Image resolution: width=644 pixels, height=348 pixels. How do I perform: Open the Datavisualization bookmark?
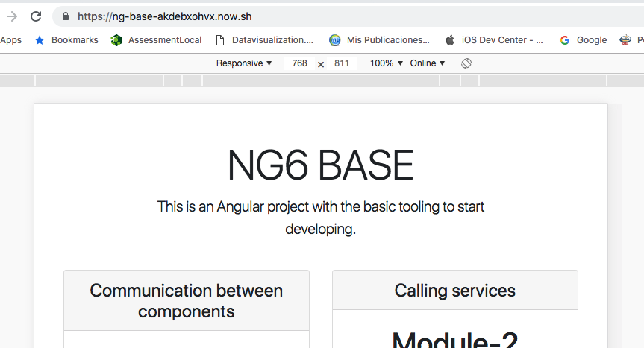pyautogui.click(x=272, y=40)
